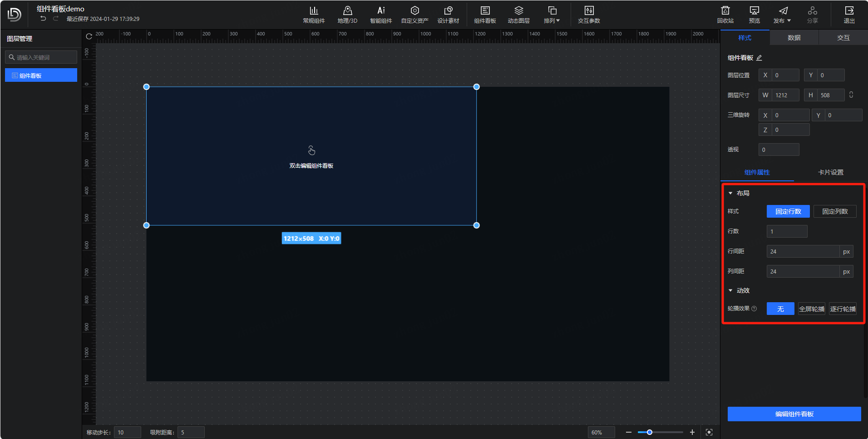
Task: Click the zoom slider handle
Action: click(650, 432)
